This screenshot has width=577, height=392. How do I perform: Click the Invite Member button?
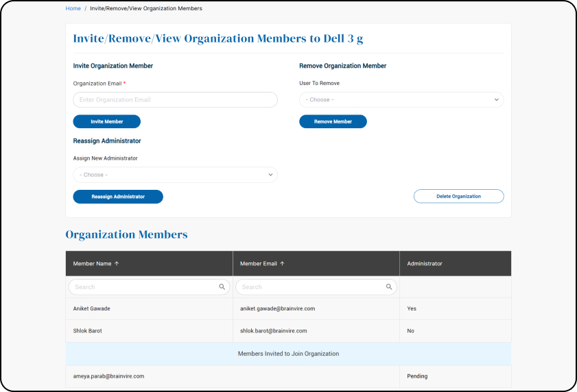pyautogui.click(x=107, y=121)
